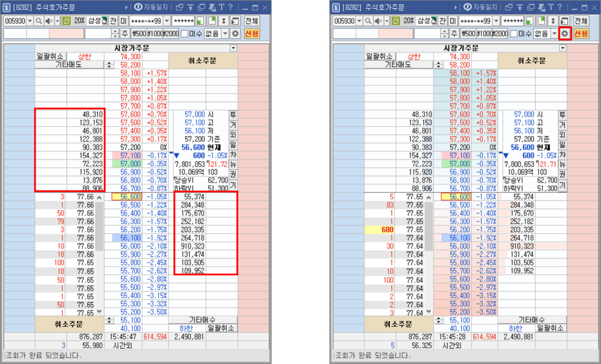The width and height of the screenshot is (601, 364).
Task: Toggle the 미 button in right window
Action: coord(453,21)
